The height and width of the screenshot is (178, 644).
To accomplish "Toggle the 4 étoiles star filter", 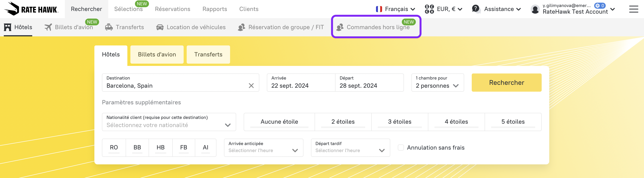I will (x=456, y=122).
